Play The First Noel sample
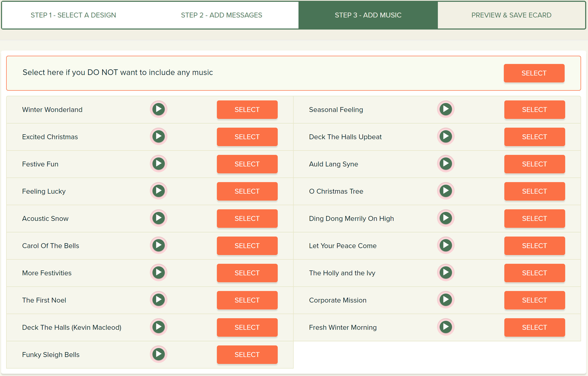 pyautogui.click(x=159, y=300)
